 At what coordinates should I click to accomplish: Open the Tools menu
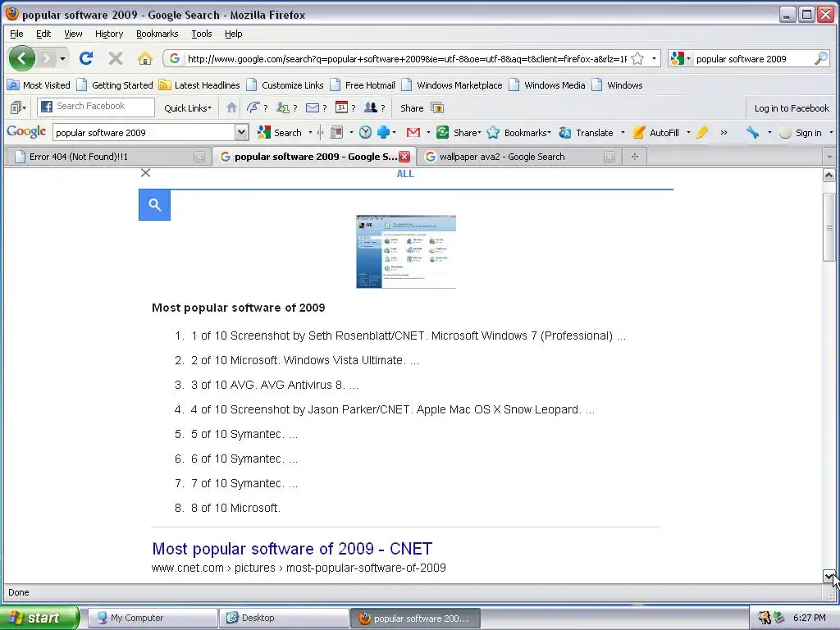[202, 34]
